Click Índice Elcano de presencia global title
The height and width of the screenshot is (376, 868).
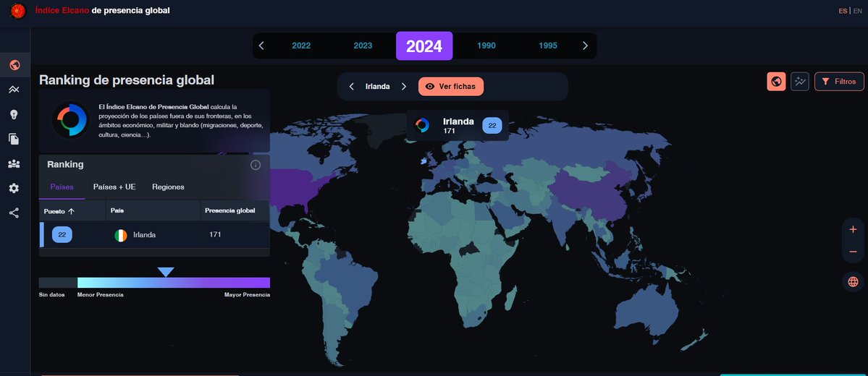pos(102,11)
